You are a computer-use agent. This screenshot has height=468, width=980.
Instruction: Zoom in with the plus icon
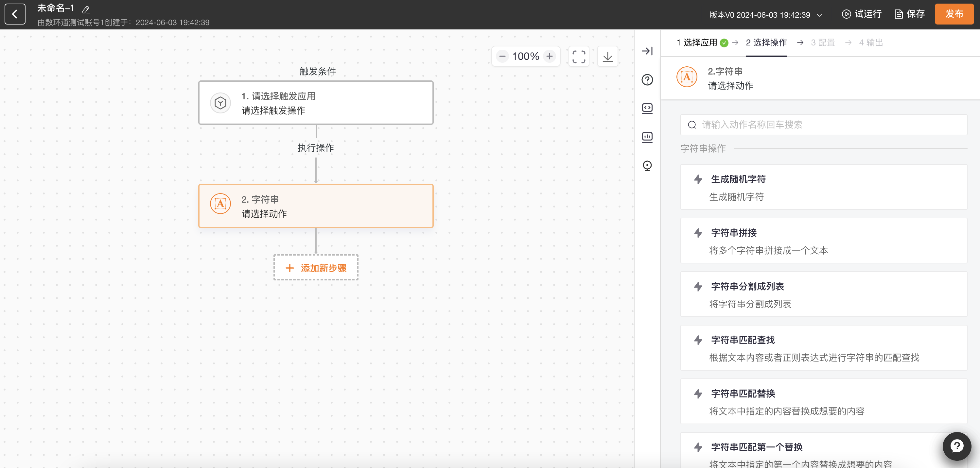549,56
